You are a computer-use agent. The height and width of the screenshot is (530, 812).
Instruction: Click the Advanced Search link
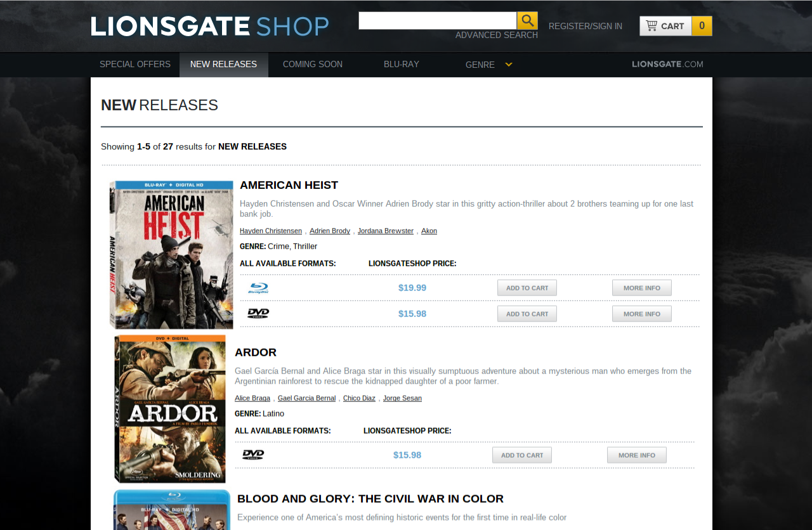tap(497, 35)
